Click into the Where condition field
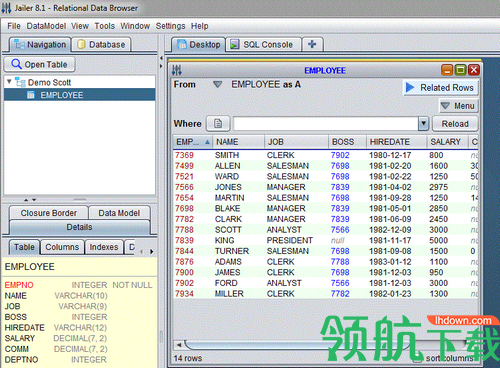This screenshot has height=368, width=500. (326, 124)
